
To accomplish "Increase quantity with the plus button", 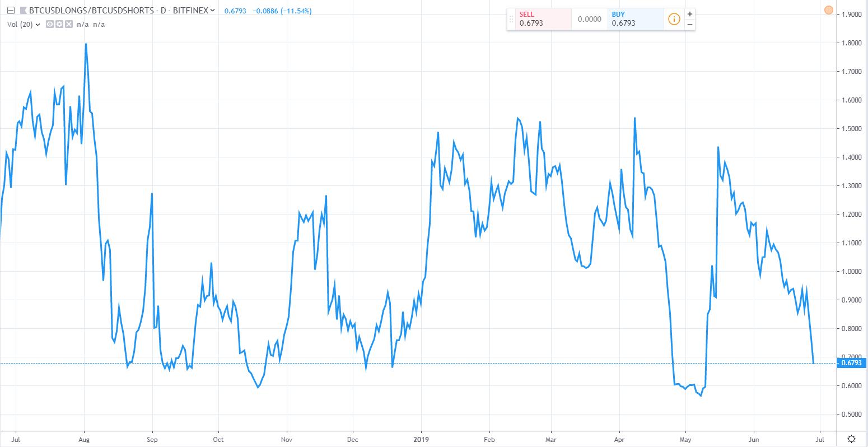I will tap(689, 14).
